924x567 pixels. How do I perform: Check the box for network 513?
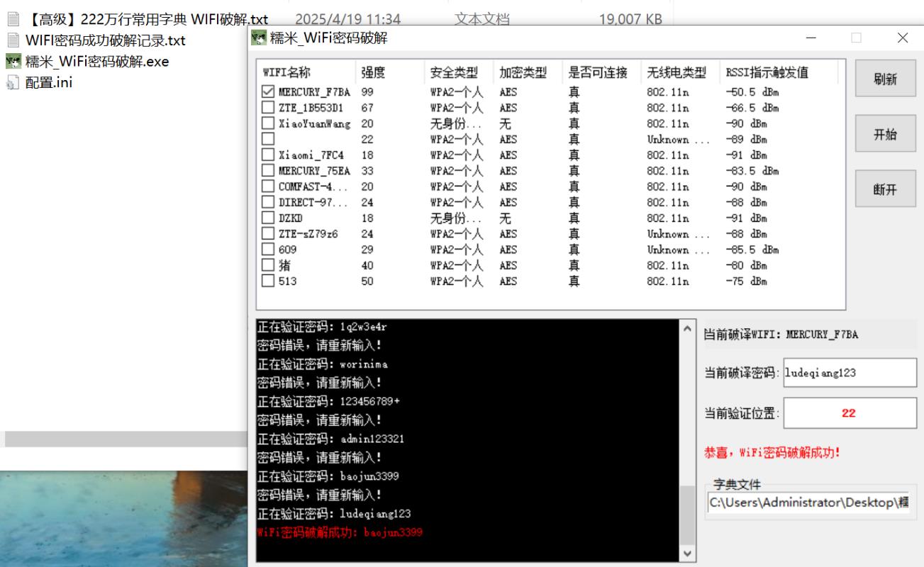[268, 281]
